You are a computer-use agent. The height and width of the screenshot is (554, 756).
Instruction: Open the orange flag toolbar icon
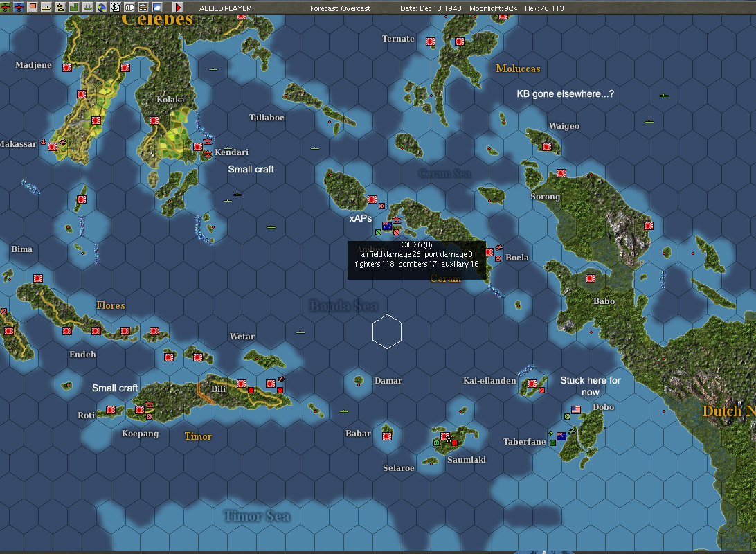pos(33,7)
